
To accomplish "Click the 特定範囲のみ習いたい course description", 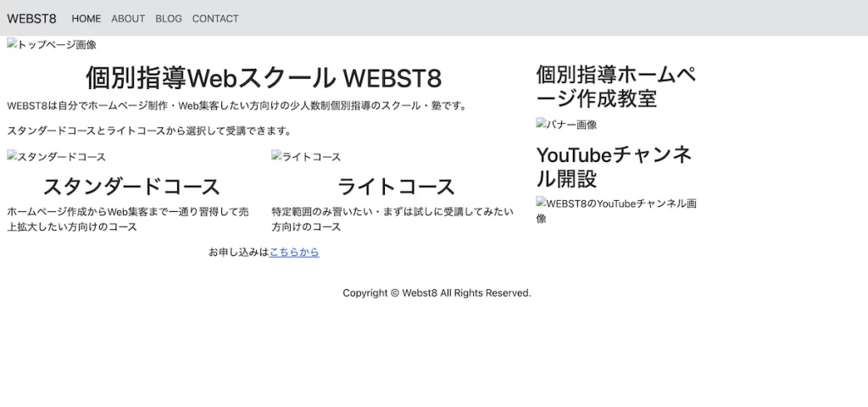I will 392,220.
